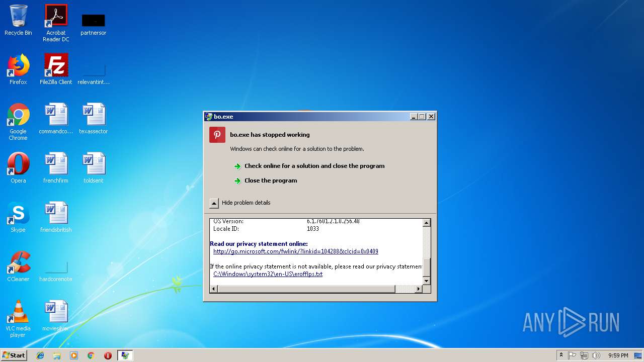Minimize the bo.exe dialog

coord(414,117)
